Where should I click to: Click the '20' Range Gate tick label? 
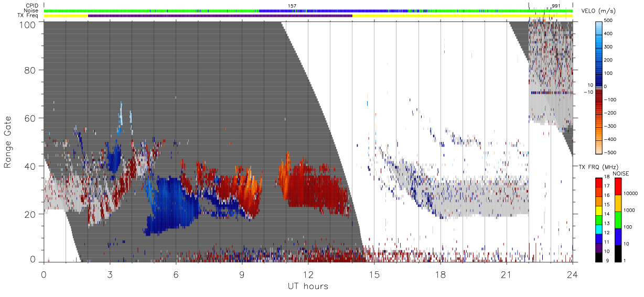[30, 215]
